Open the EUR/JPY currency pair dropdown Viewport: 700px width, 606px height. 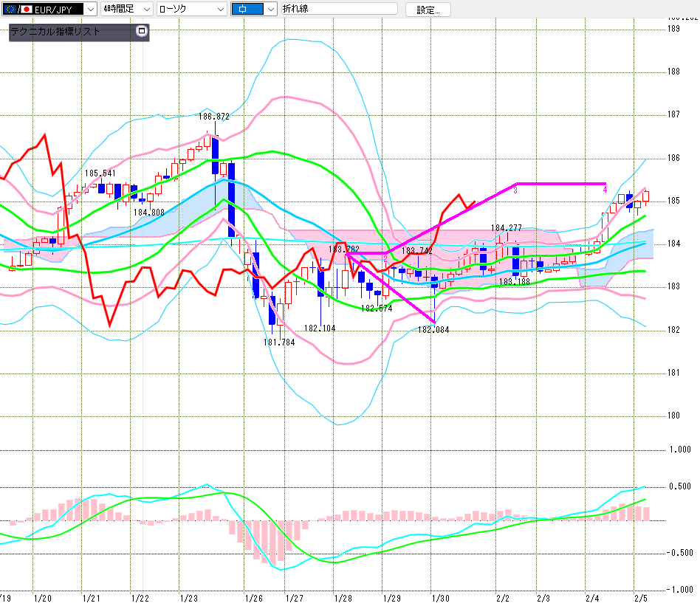click(90, 10)
